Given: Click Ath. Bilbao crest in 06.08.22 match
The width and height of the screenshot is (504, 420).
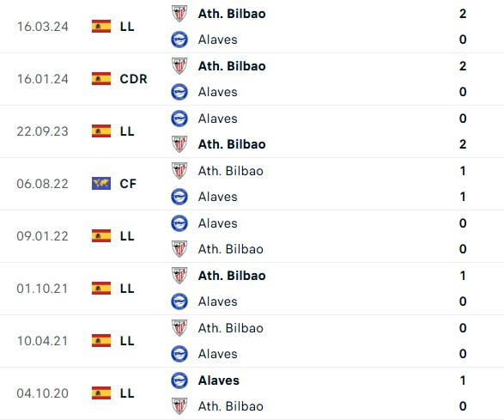Looking at the screenshot, I should [x=179, y=171].
